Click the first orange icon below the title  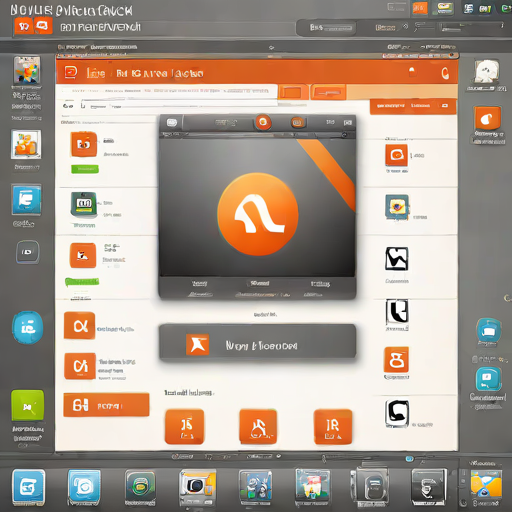click(24, 26)
